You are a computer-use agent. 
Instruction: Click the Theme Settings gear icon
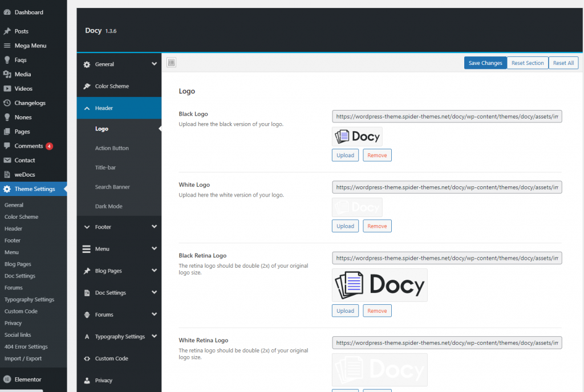(7, 189)
